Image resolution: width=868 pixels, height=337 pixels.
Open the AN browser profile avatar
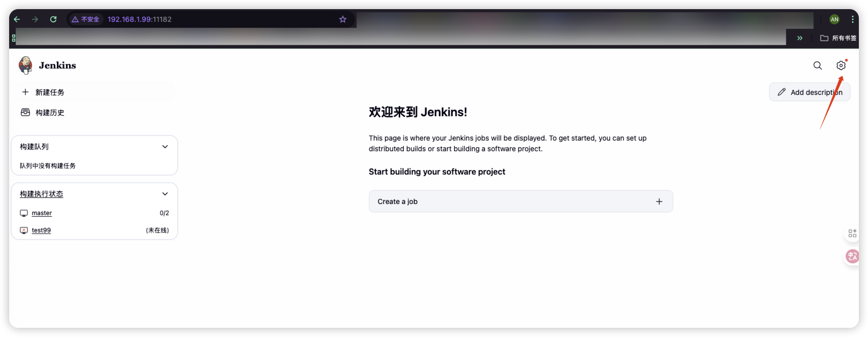click(x=834, y=19)
